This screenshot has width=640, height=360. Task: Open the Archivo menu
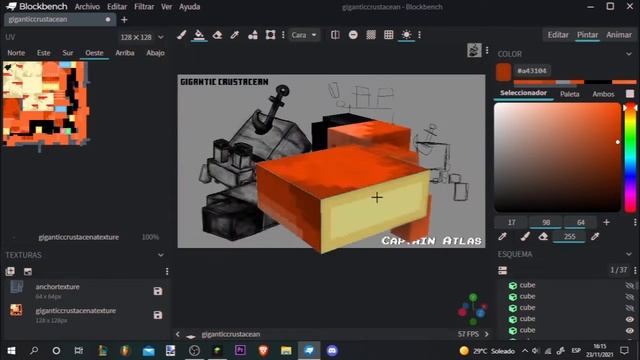[87, 7]
